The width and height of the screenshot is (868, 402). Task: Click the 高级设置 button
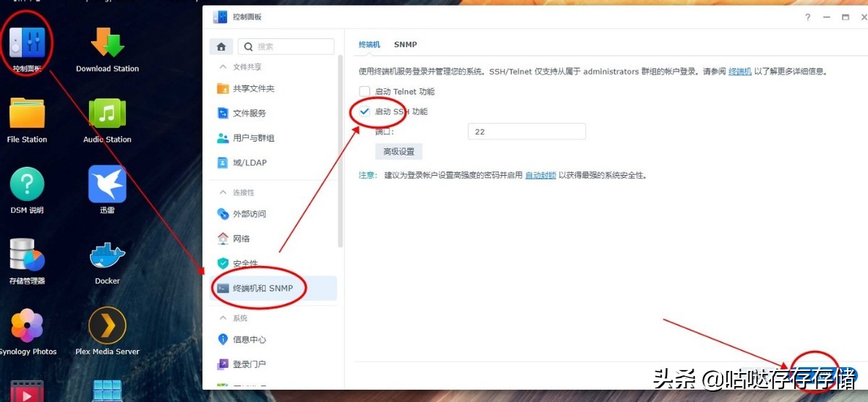(x=399, y=152)
